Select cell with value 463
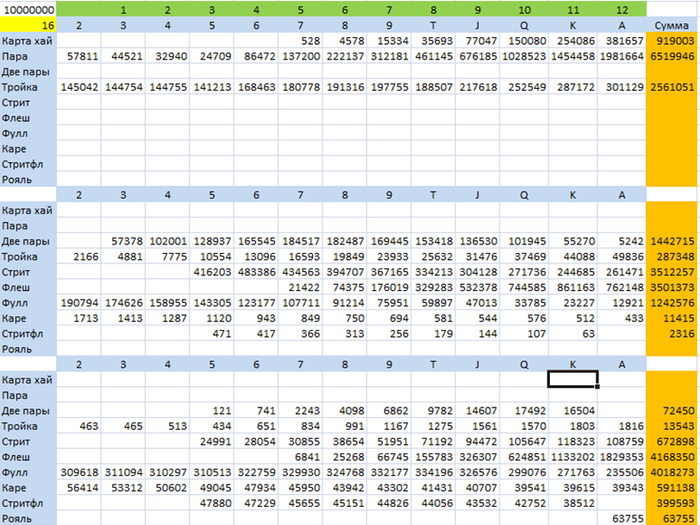This screenshot has height=525, width=700. tap(79, 426)
